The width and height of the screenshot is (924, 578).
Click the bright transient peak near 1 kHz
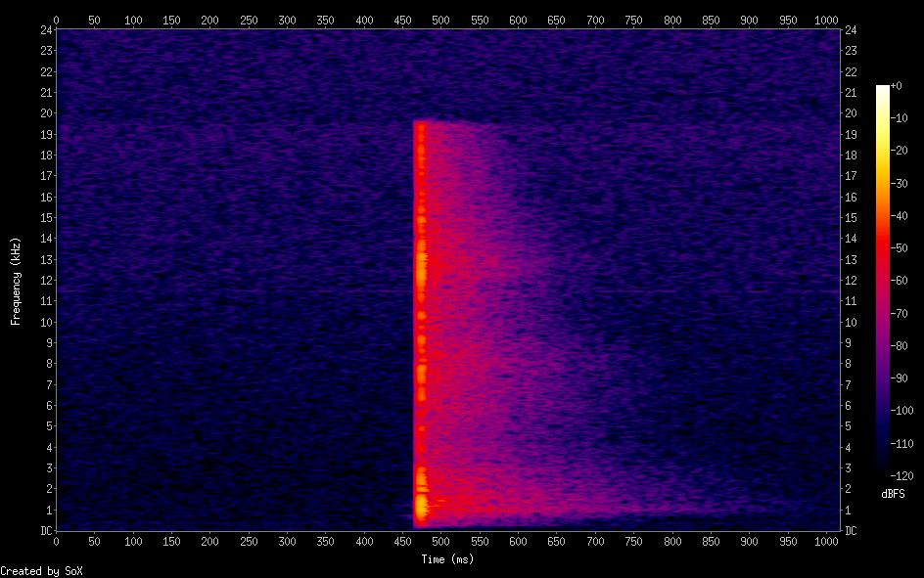[x=422, y=506]
